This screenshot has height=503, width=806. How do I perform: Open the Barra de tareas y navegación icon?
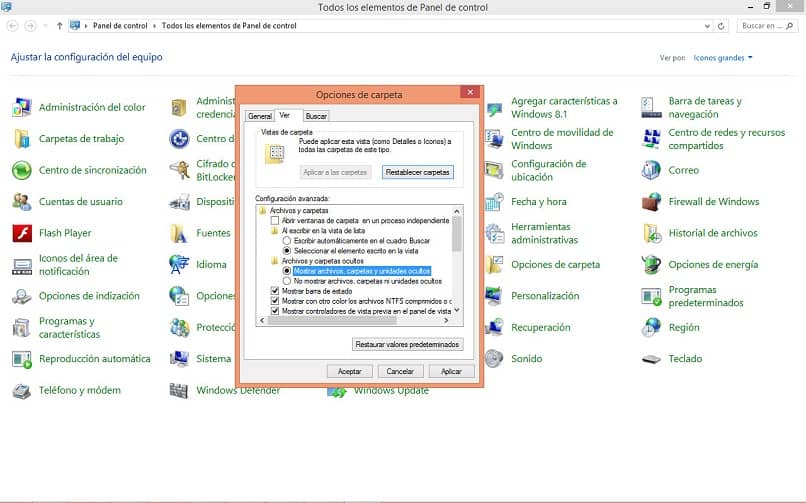tap(651, 107)
